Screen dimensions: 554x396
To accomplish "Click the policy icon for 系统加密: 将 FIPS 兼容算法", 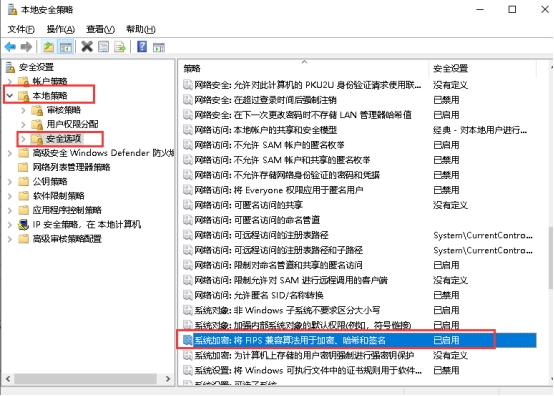I will 188,340.
